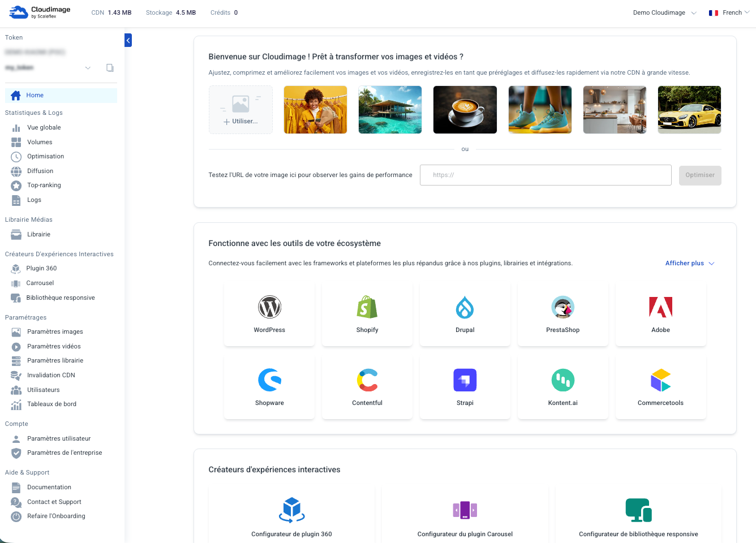Image resolution: width=756 pixels, height=543 pixels.
Task: Click the Contact et Support icon
Action: [16, 502]
